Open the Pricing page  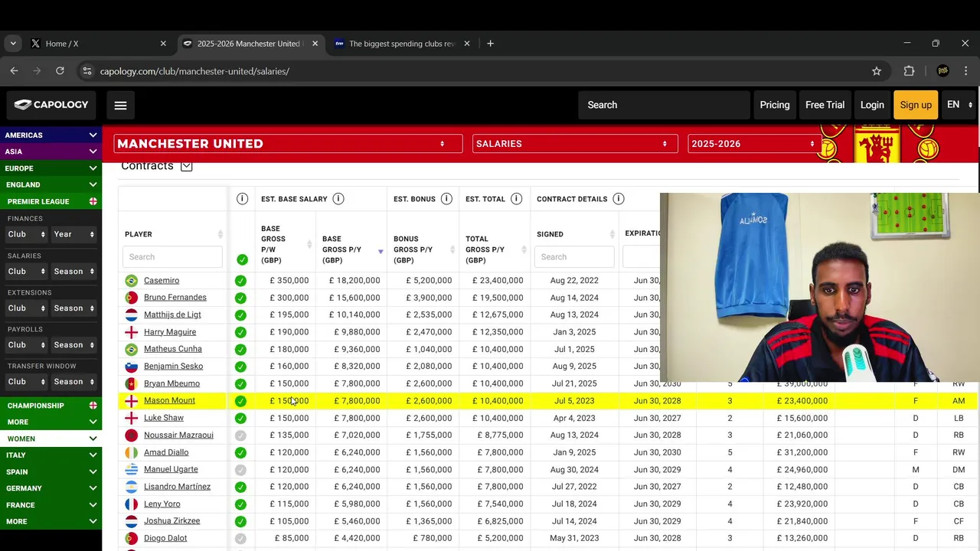(775, 105)
